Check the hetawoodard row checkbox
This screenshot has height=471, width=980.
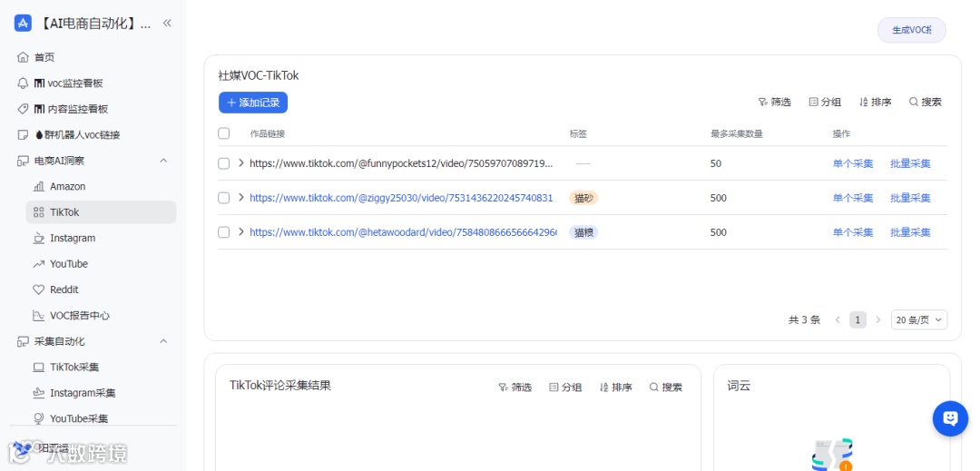[x=224, y=232]
